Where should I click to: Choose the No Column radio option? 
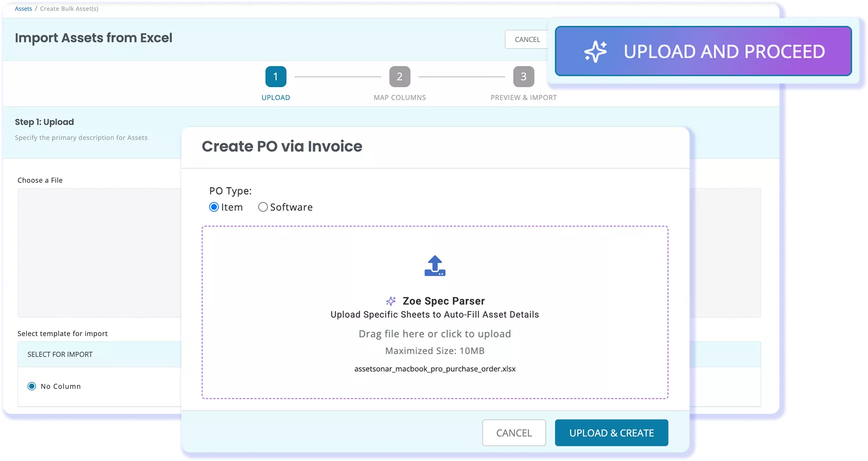pyautogui.click(x=32, y=386)
